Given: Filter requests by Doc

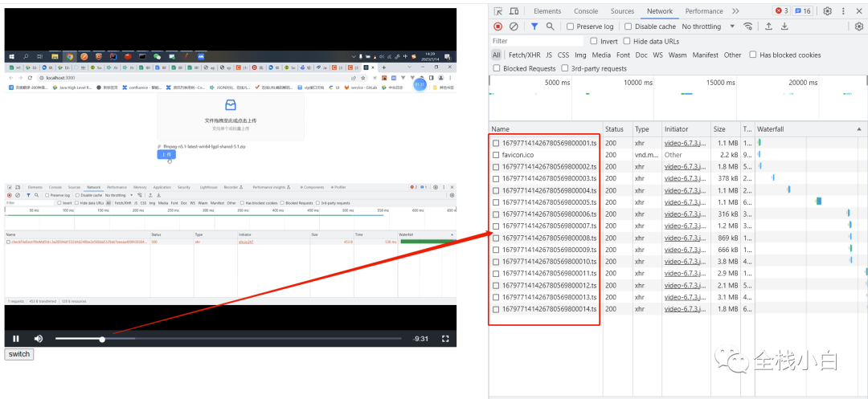Looking at the screenshot, I should (x=641, y=55).
